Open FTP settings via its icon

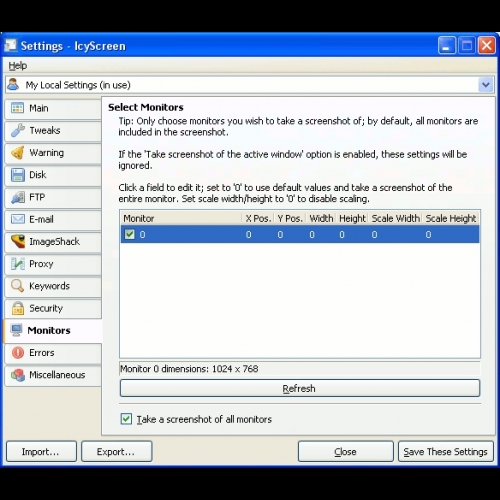coord(18,197)
